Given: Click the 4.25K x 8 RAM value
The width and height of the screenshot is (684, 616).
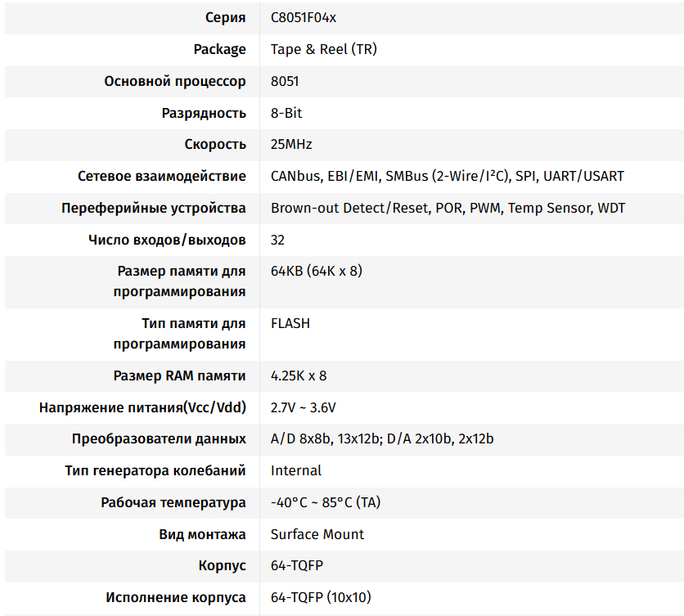Looking at the screenshot, I should (299, 375).
